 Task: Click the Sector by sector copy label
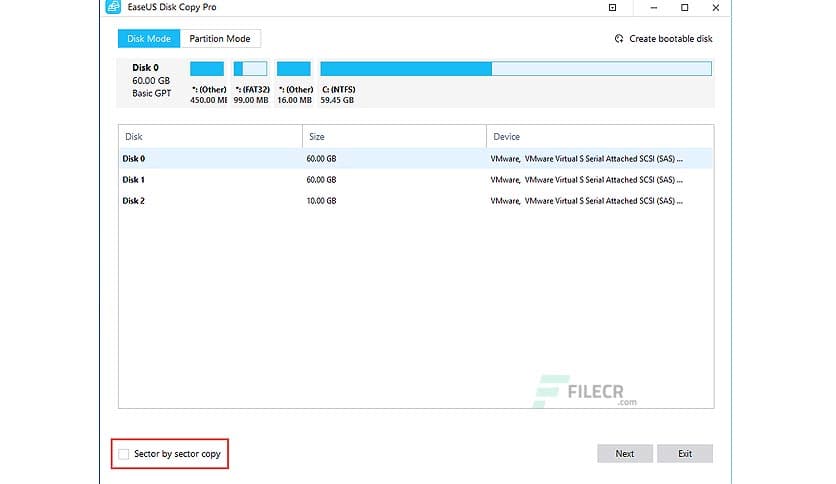[177, 454]
